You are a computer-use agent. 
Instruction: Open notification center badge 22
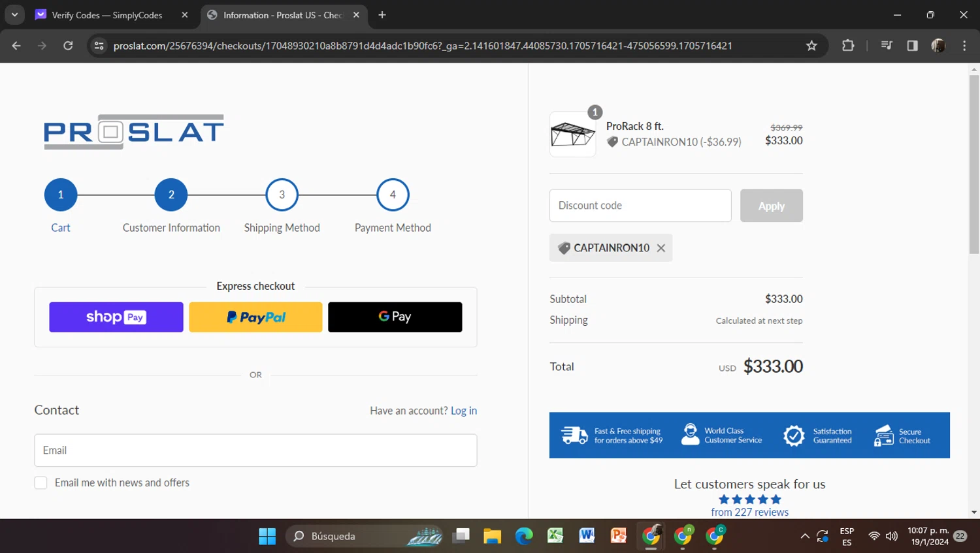[x=960, y=536]
